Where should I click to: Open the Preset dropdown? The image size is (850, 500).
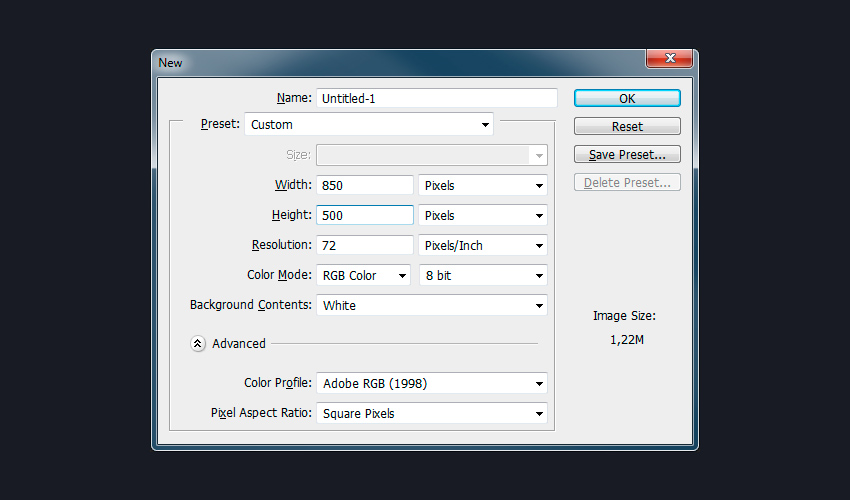click(x=369, y=125)
